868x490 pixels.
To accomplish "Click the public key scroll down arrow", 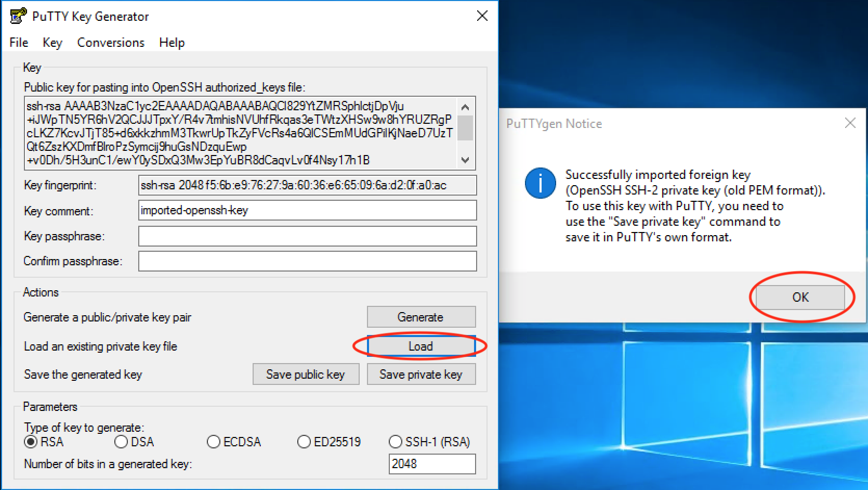I will point(465,160).
